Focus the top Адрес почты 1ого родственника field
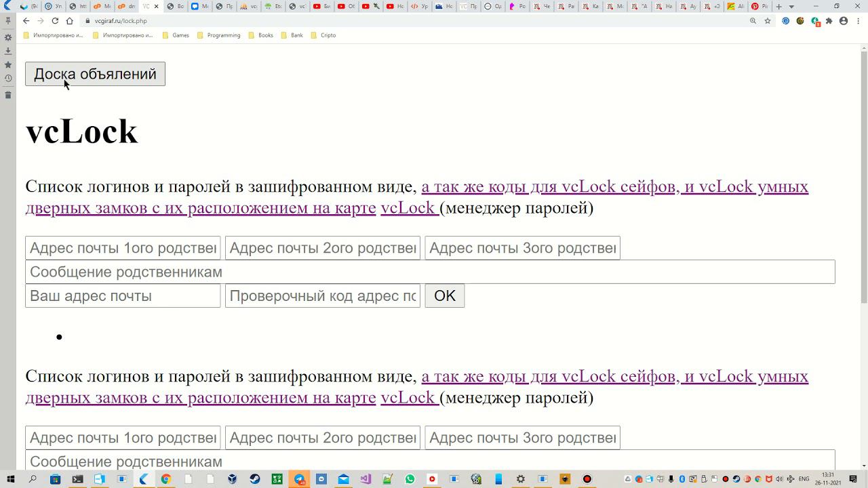 (123, 248)
